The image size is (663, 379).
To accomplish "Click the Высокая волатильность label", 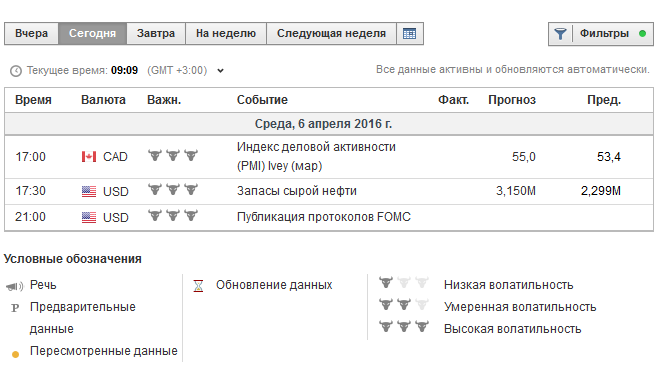I will [x=512, y=329].
